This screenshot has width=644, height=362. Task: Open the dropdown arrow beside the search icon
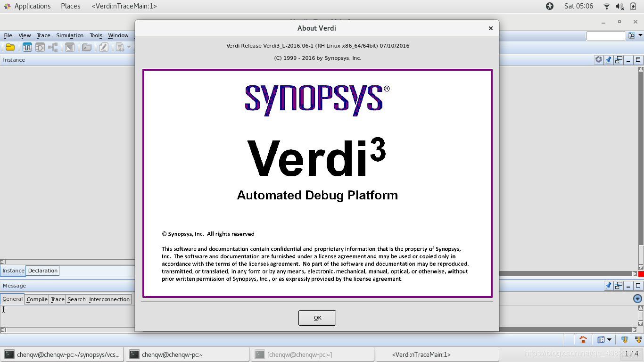[640, 35]
